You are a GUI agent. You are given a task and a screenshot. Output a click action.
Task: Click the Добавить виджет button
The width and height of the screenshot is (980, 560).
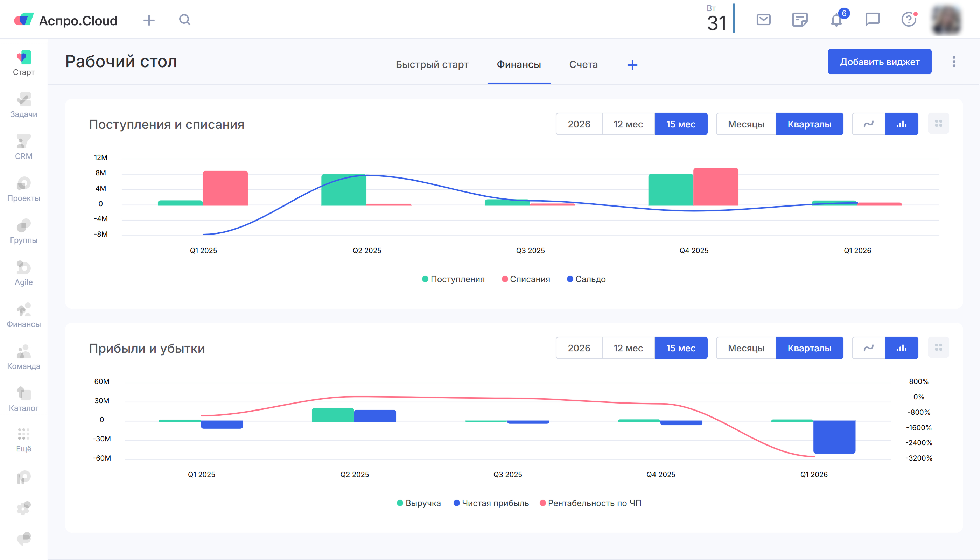(x=880, y=61)
